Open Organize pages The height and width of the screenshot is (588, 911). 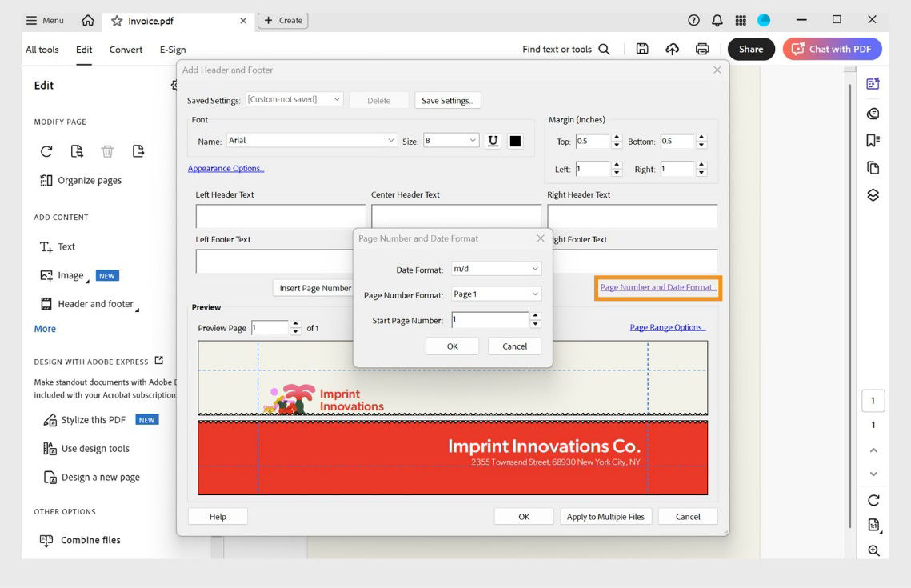click(x=88, y=180)
